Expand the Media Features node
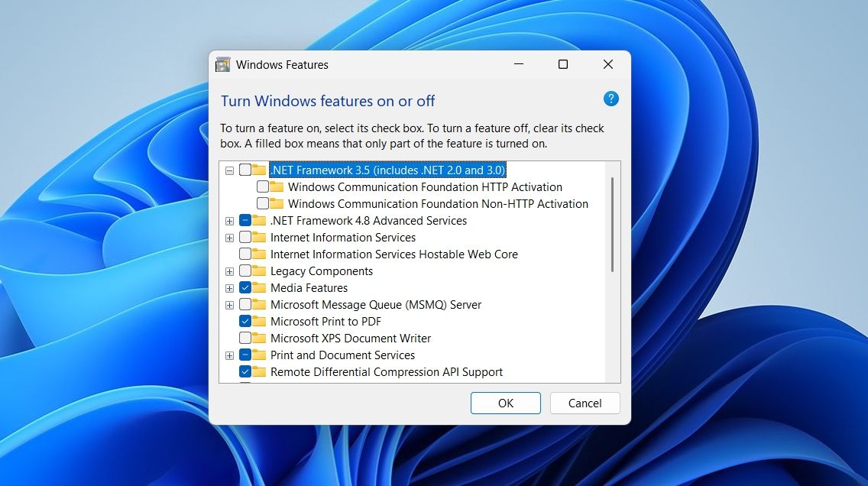Viewport: 868px width, 486px height. click(229, 288)
